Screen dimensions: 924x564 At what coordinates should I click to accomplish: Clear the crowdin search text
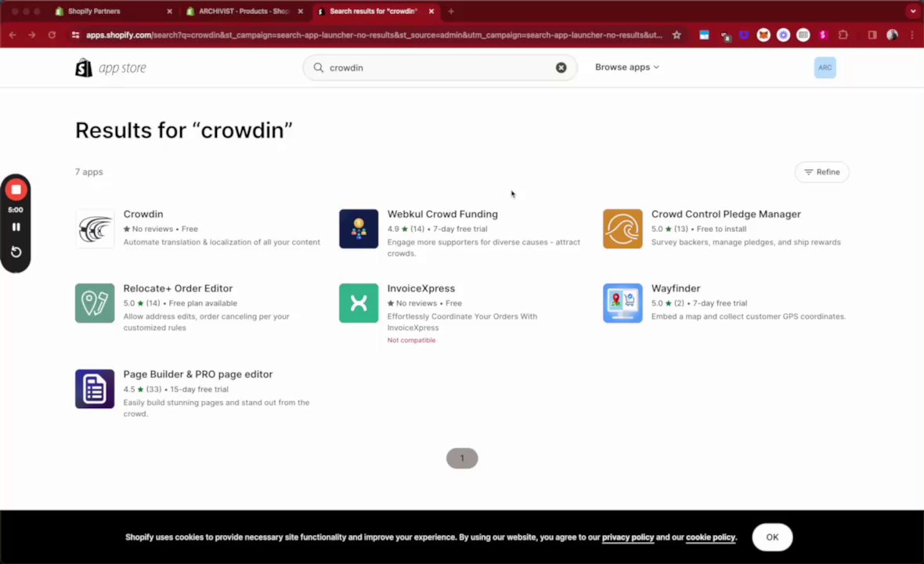click(561, 68)
